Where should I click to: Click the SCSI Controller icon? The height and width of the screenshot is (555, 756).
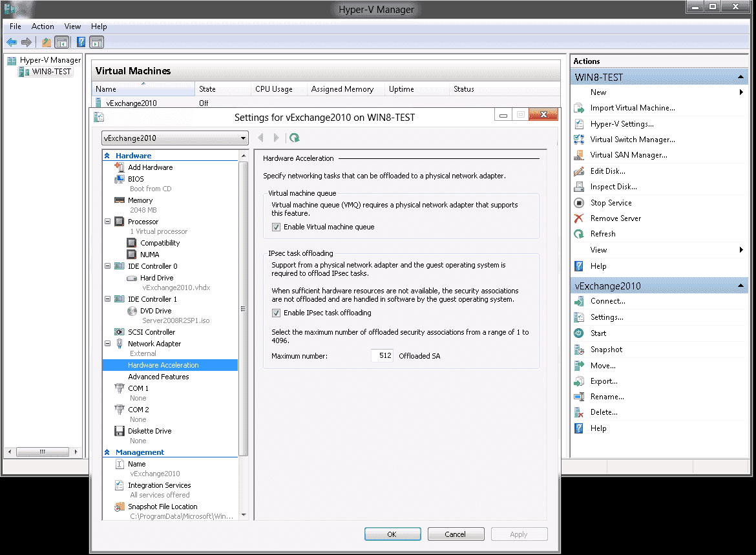coord(119,331)
